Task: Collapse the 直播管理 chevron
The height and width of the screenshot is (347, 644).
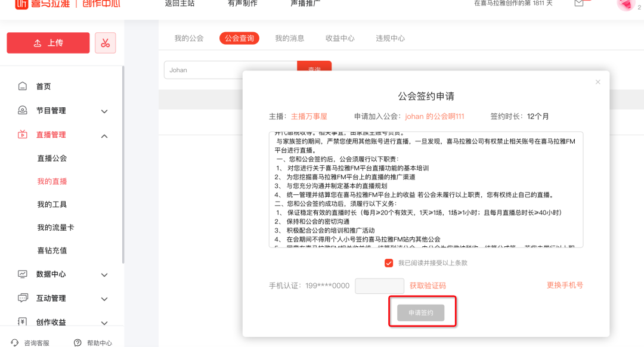Action: tap(104, 136)
